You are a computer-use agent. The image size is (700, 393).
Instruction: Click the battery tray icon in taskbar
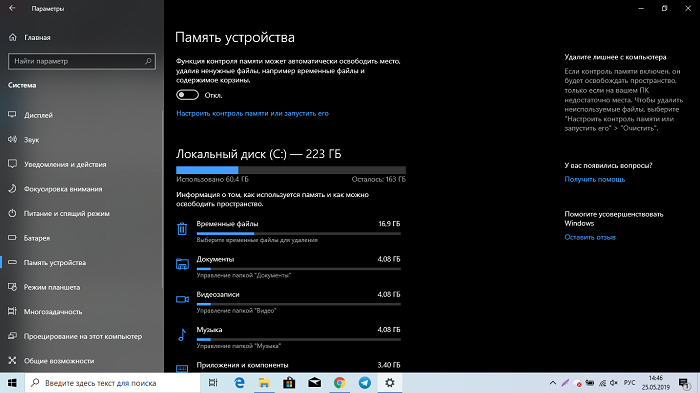[590, 383]
